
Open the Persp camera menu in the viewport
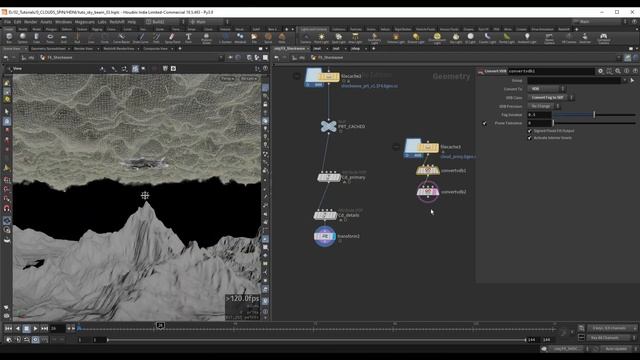pos(227,78)
